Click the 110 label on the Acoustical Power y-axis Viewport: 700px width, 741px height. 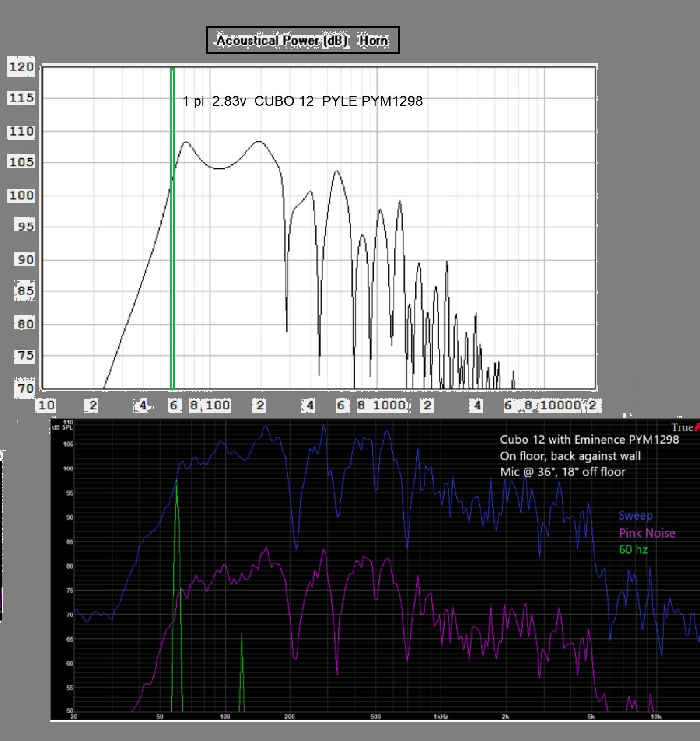click(x=21, y=131)
